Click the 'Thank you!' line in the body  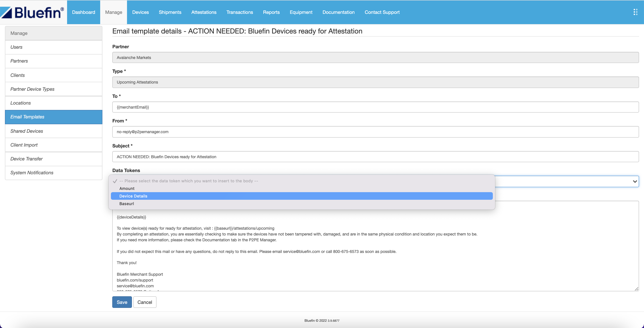(x=127, y=263)
